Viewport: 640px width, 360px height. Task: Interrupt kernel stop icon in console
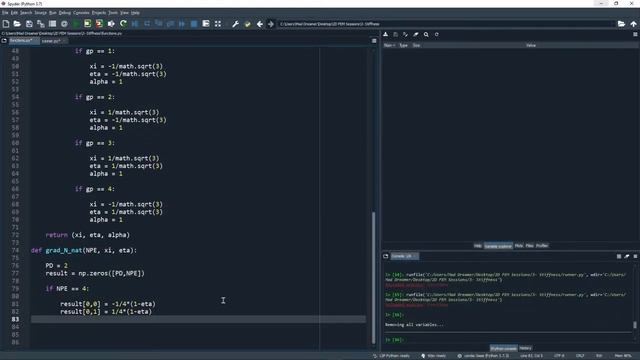(619, 256)
